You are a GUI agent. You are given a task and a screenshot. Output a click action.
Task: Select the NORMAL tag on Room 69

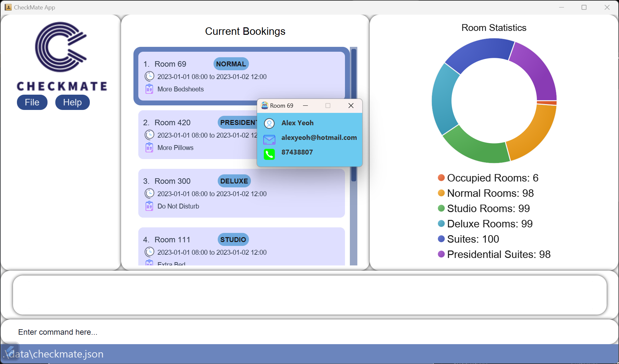231,64
